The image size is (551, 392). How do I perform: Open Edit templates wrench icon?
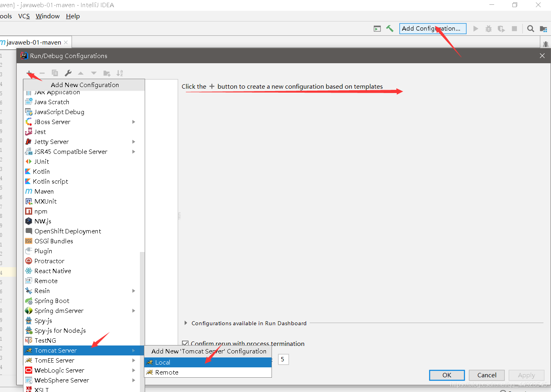[68, 73]
